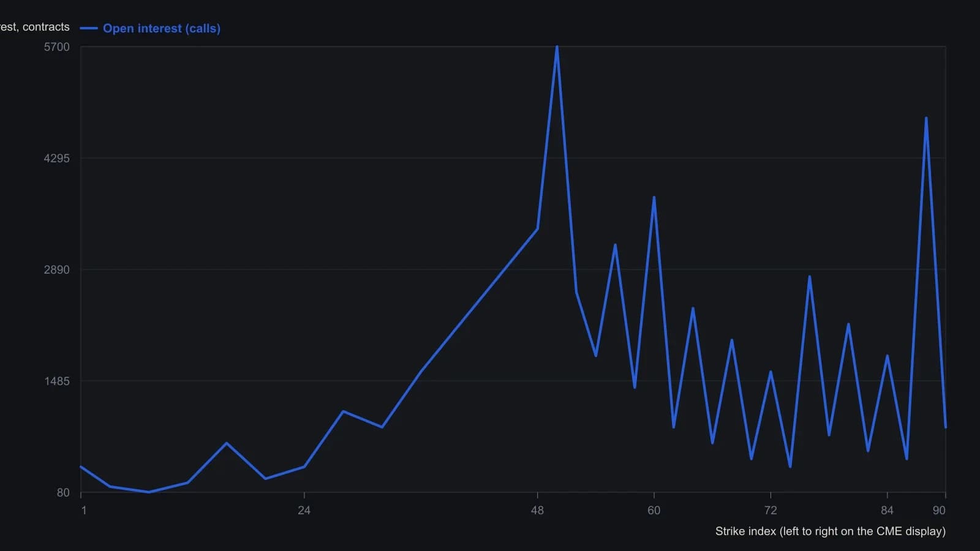Screen dimensions: 980x551
Task: Click the y-axis label 4295
Action: tap(57, 159)
